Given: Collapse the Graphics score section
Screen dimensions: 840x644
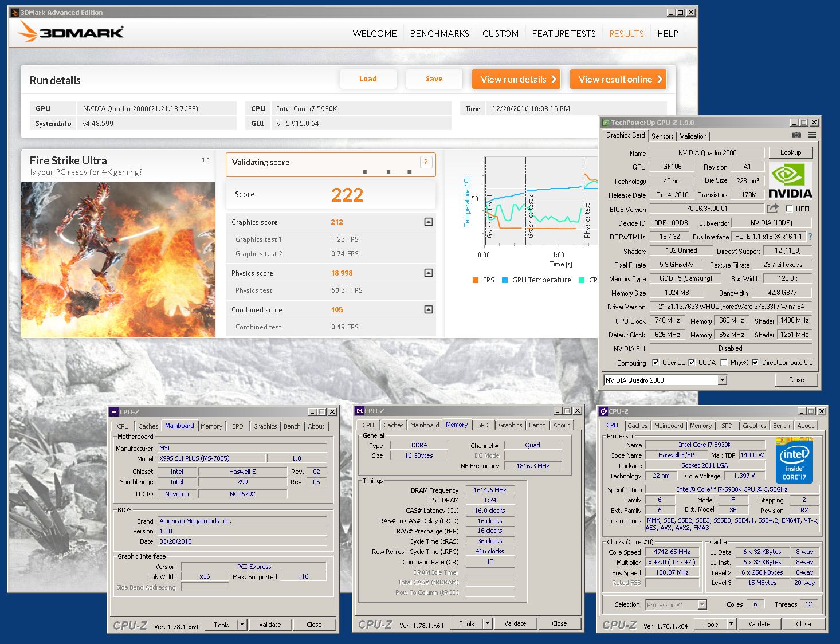Looking at the screenshot, I should (428, 222).
